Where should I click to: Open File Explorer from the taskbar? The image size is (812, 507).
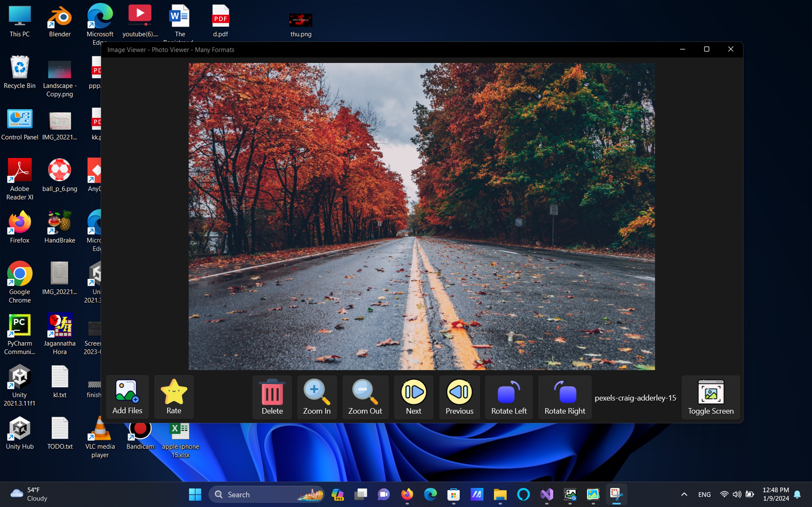point(500,494)
